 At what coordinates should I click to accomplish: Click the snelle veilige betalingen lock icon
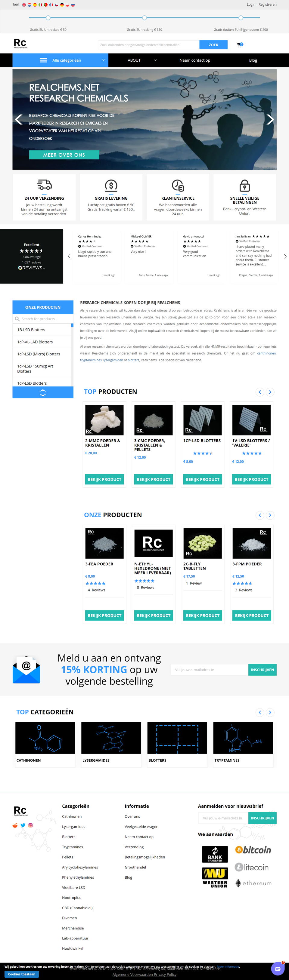[244, 185]
